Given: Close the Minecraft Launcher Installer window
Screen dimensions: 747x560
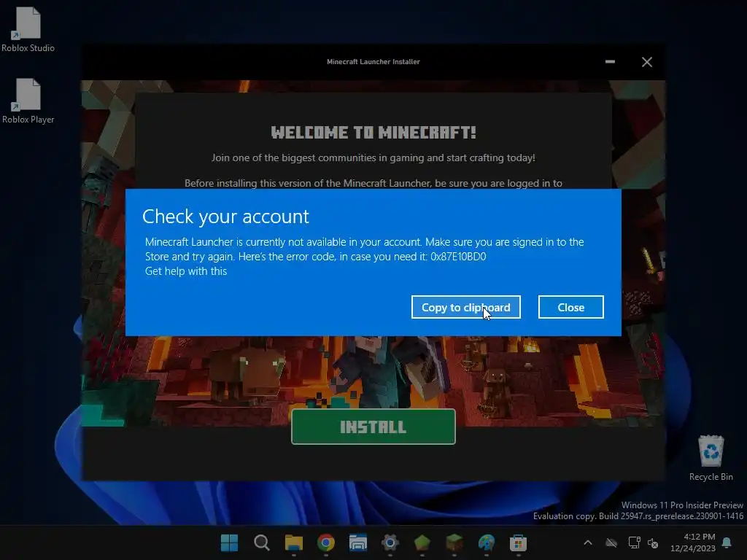Looking at the screenshot, I should coord(646,62).
